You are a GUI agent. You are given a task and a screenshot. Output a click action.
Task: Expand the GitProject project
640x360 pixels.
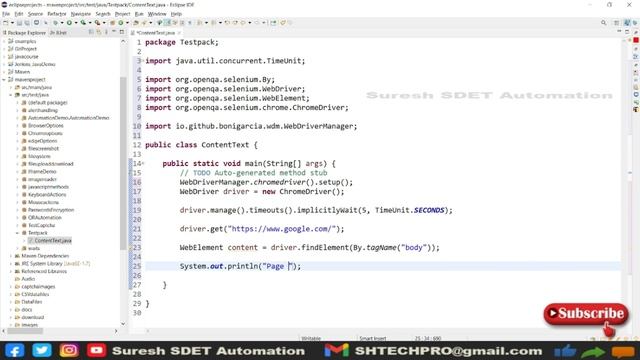tap(4, 49)
